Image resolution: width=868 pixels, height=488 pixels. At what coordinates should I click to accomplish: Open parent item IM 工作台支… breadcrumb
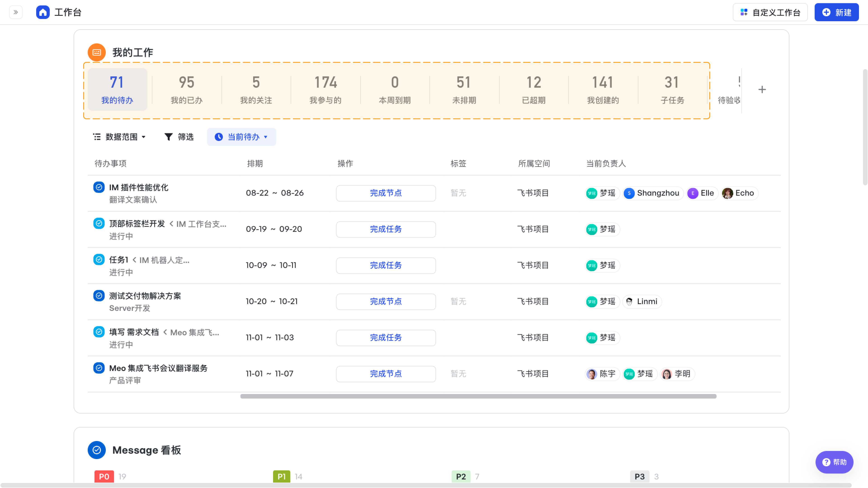201,224
